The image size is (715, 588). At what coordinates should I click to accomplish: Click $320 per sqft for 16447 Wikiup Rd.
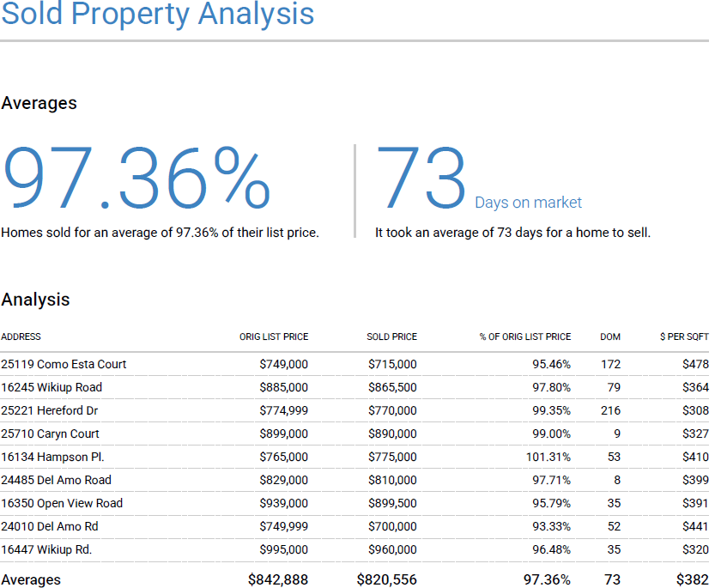pos(695,549)
